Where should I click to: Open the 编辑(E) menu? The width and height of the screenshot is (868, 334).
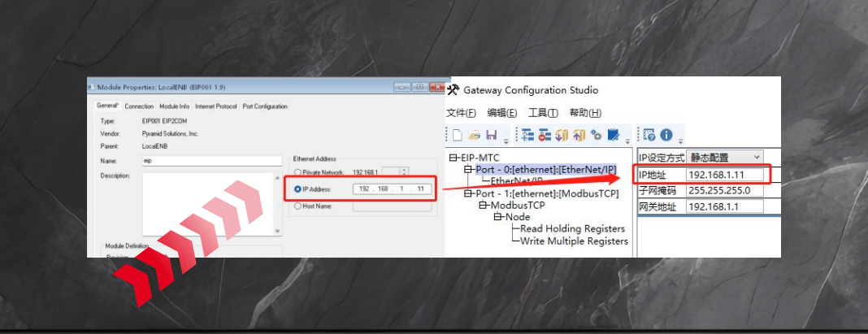coord(502,113)
